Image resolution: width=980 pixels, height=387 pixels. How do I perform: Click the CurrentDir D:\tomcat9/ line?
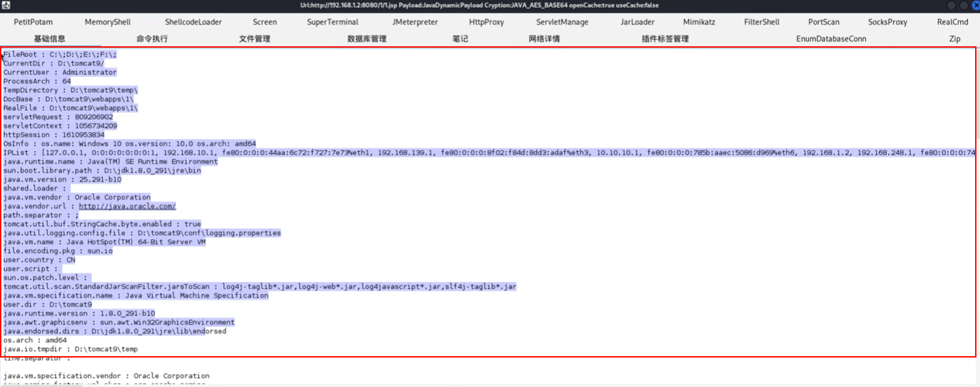53,63
